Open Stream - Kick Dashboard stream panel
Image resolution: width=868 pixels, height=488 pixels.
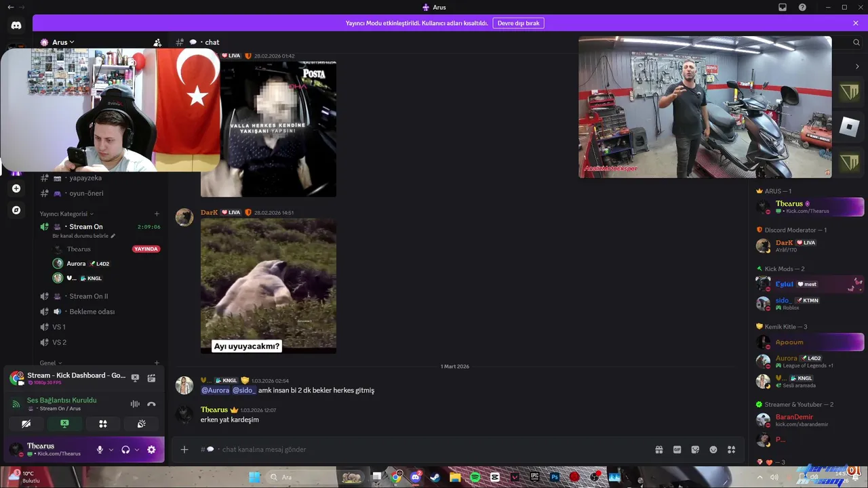click(76, 375)
